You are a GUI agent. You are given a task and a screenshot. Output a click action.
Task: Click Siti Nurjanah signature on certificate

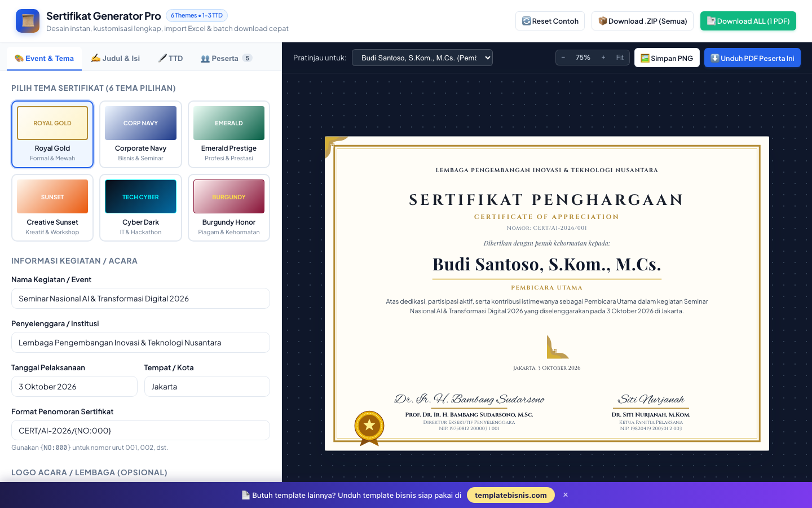click(x=651, y=399)
